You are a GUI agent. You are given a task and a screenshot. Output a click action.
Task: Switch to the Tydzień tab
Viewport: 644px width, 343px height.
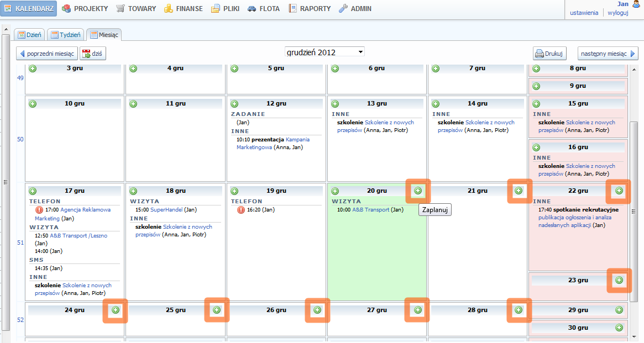click(65, 35)
